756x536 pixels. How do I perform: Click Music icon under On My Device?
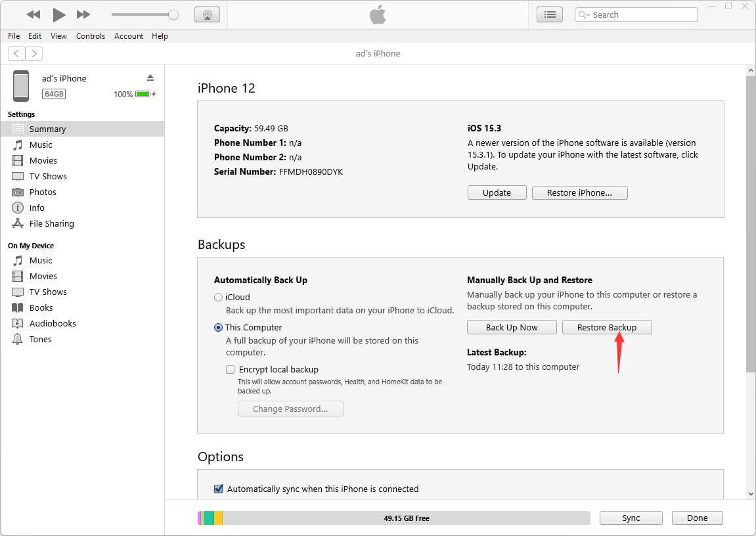(x=18, y=260)
